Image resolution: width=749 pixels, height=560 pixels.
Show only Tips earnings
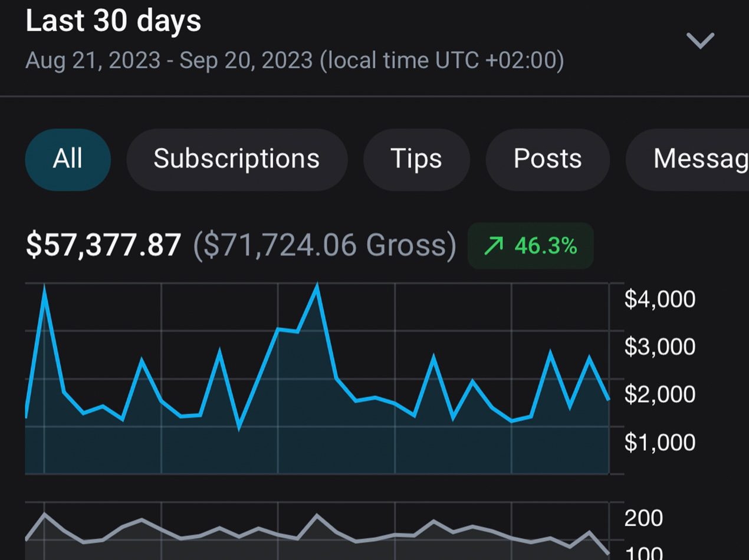click(416, 159)
